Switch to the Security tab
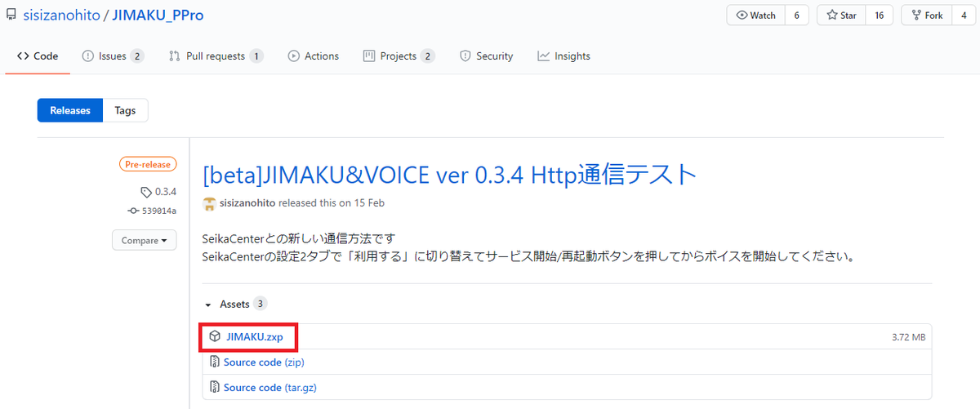The height and width of the screenshot is (409, 980). point(486,56)
